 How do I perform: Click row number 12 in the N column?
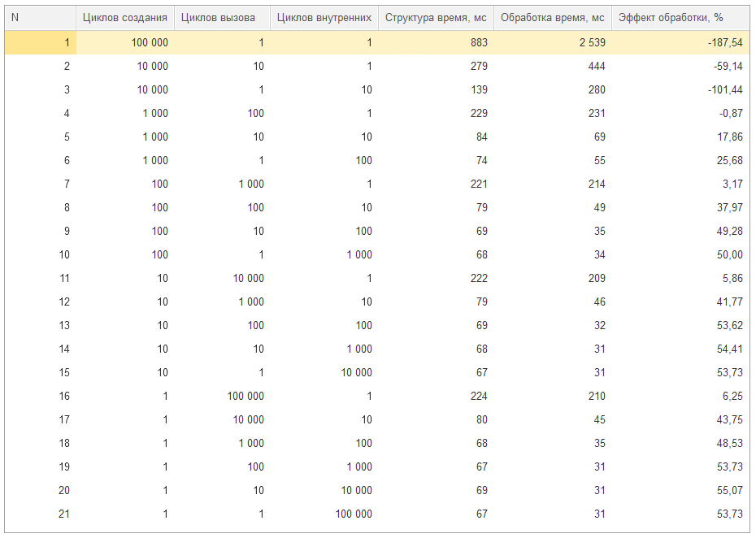click(x=40, y=302)
